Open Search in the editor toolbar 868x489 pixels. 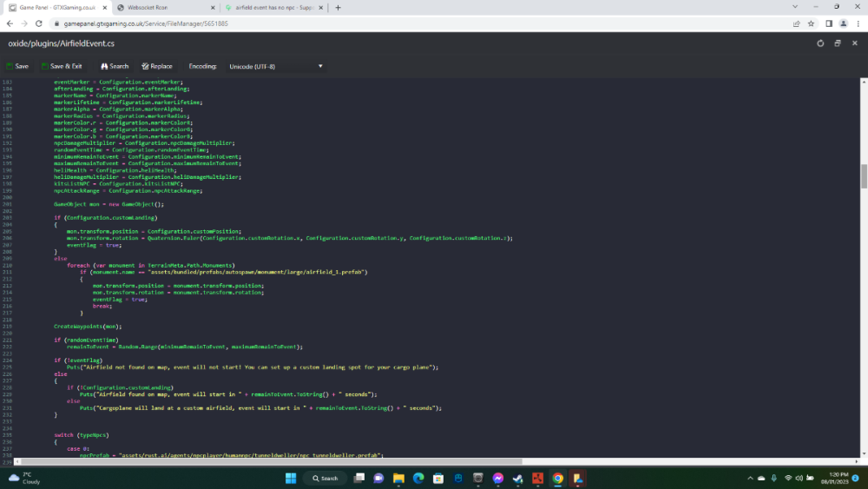point(114,66)
